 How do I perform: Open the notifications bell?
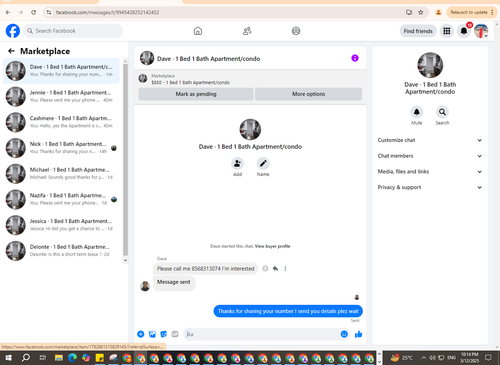(464, 31)
